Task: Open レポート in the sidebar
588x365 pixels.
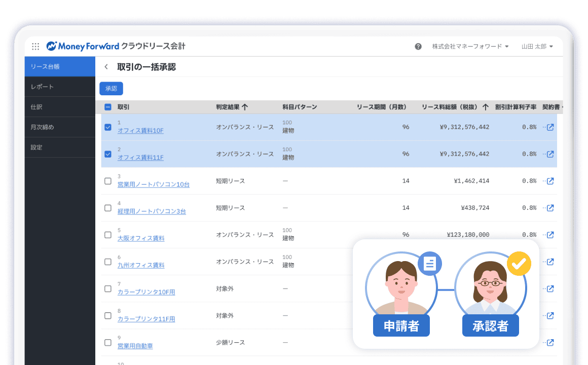Action: click(60, 87)
